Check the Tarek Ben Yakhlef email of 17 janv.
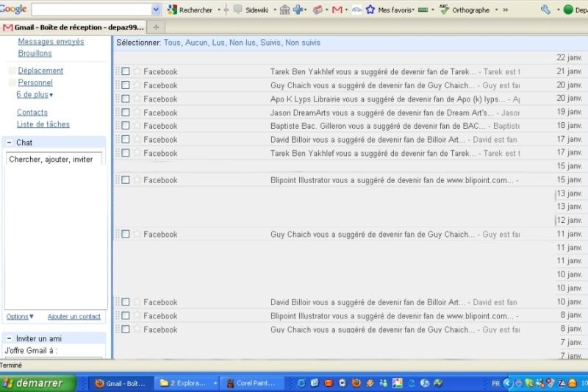The width and height of the screenshot is (588, 392). pos(125,153)
